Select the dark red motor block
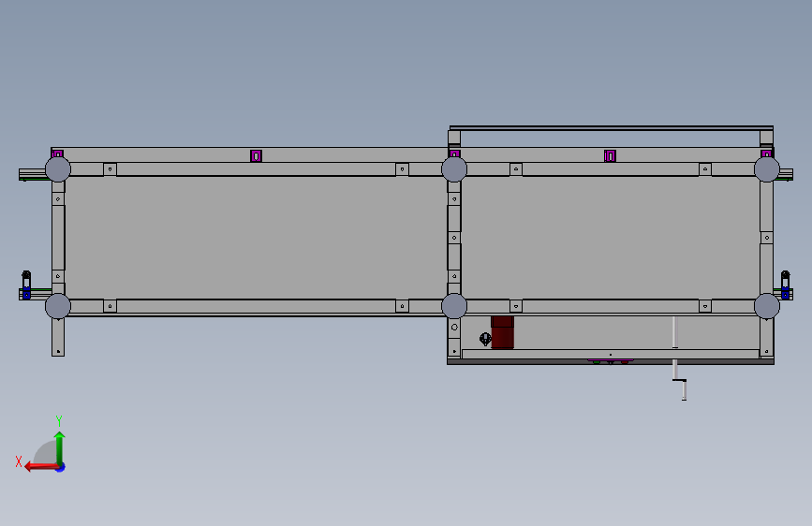This screenshot has height=526, width=812. 502,332
